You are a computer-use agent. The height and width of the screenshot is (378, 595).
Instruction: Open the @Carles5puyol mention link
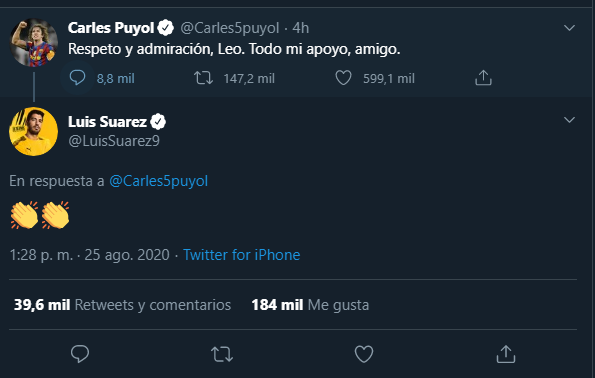click(159, 181)
